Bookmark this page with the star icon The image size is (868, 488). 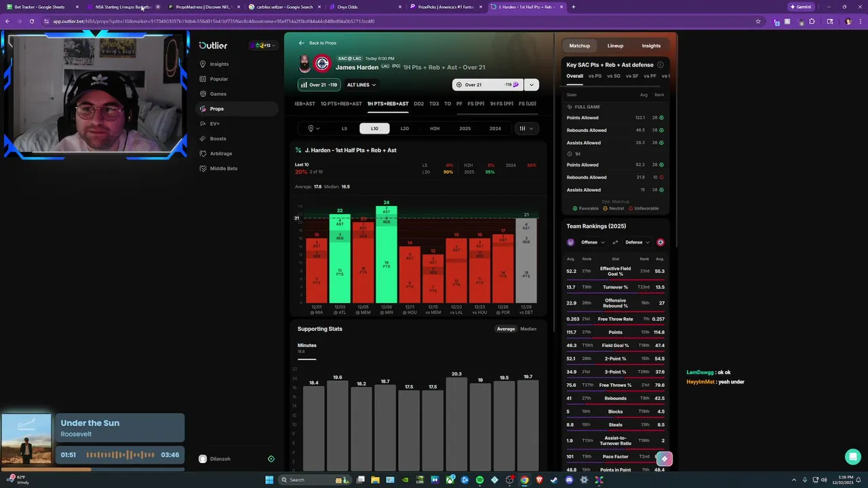click(x=758, y=21)
